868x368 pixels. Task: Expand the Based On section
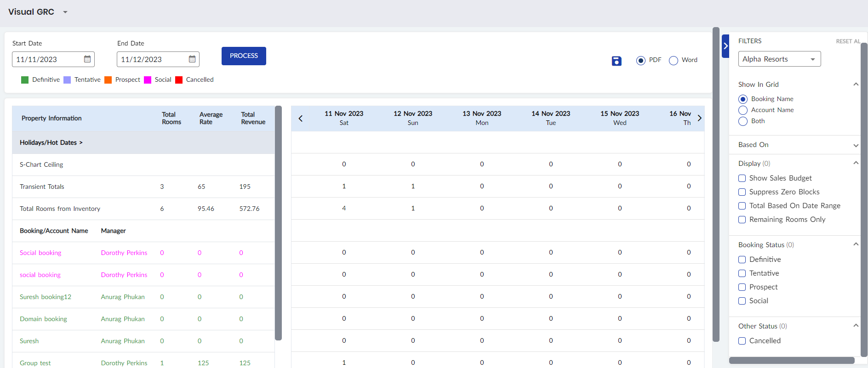pos(856,145)
